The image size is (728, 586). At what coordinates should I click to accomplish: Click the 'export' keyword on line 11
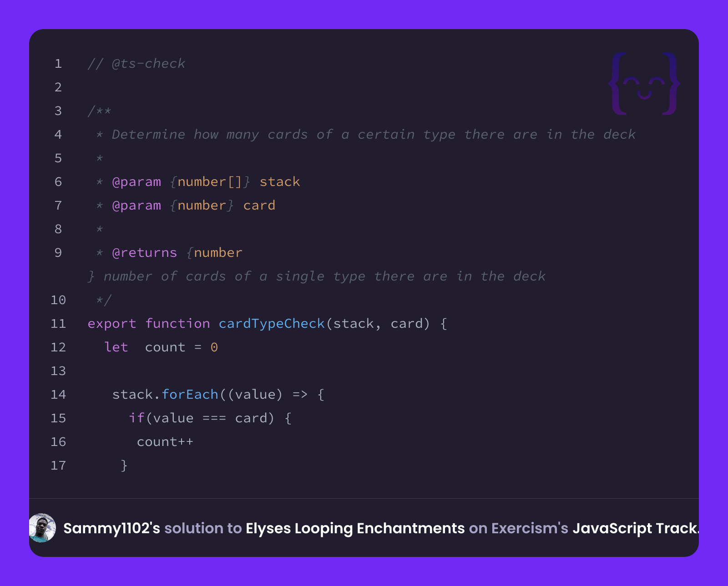112,324
